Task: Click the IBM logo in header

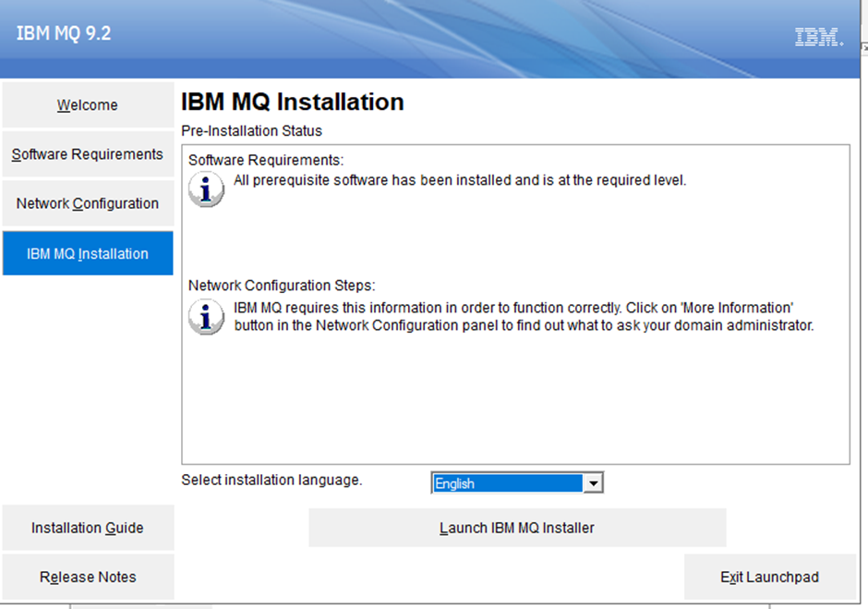Action: [x=819, y=37]
